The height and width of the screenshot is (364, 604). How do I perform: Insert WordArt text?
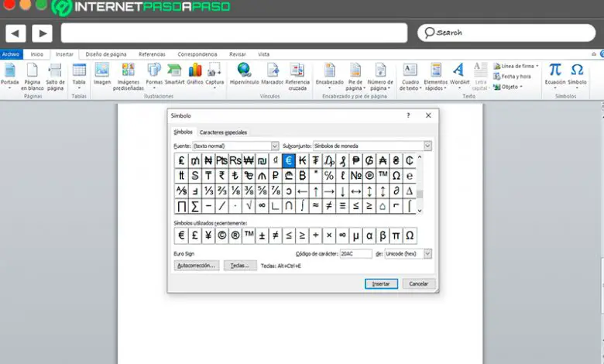coord(459,76)
